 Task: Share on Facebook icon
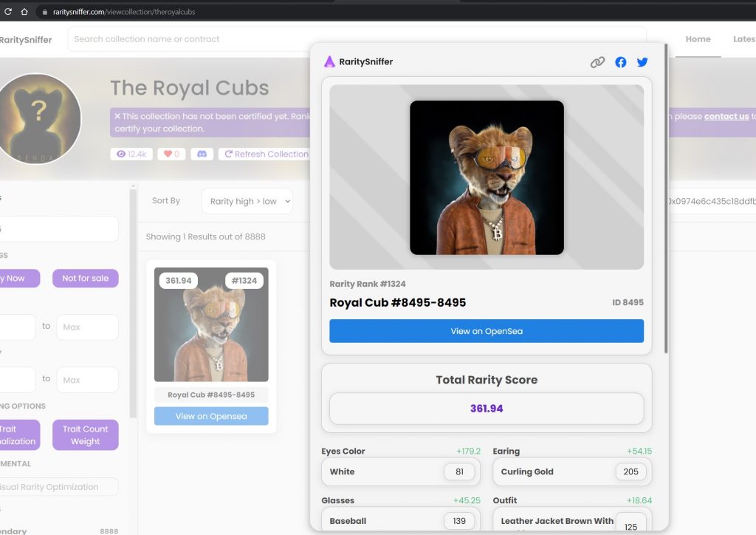tap(620, 62)
